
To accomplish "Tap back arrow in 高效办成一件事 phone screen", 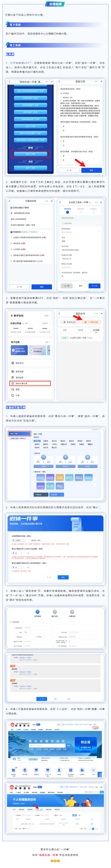I will (x=9, y=81).
